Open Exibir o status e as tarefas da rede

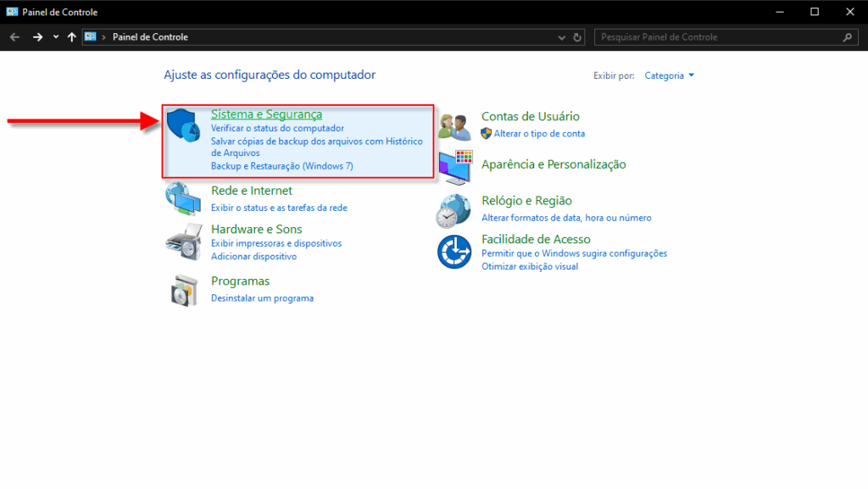click(279, 208)
